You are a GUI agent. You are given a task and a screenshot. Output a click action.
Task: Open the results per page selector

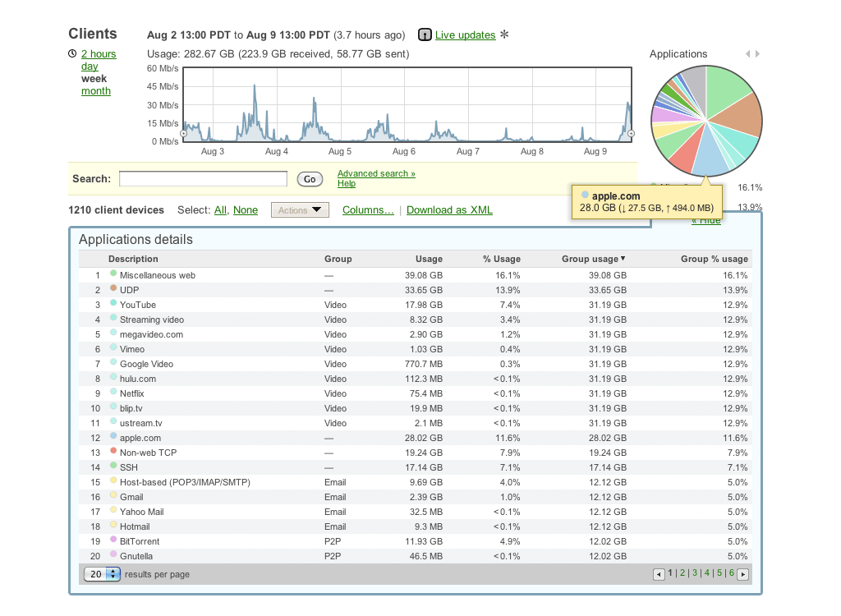point(102,574)
